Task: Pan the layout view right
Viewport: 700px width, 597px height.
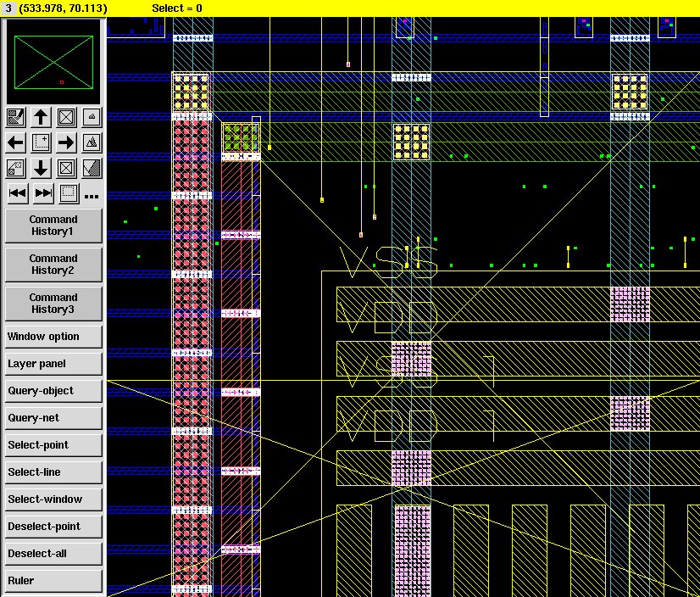Action: click(x=66, y=142)
